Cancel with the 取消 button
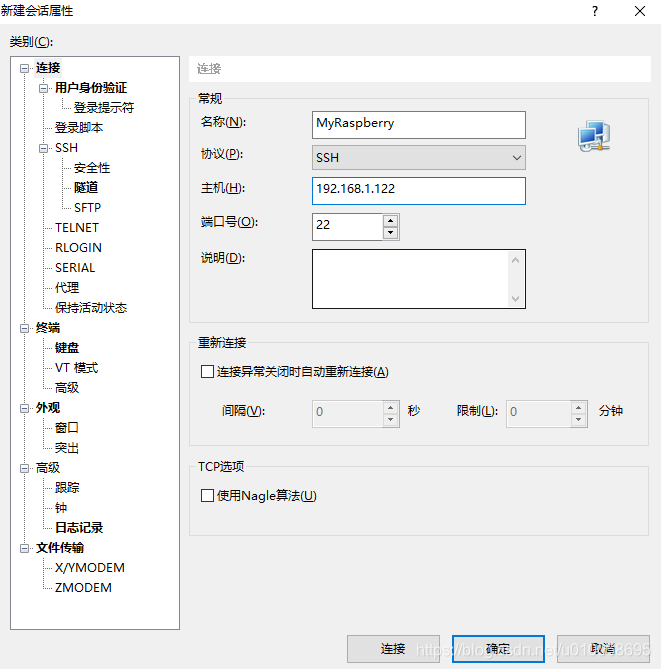This screenshot has width=661, height=669. [603, 649]
